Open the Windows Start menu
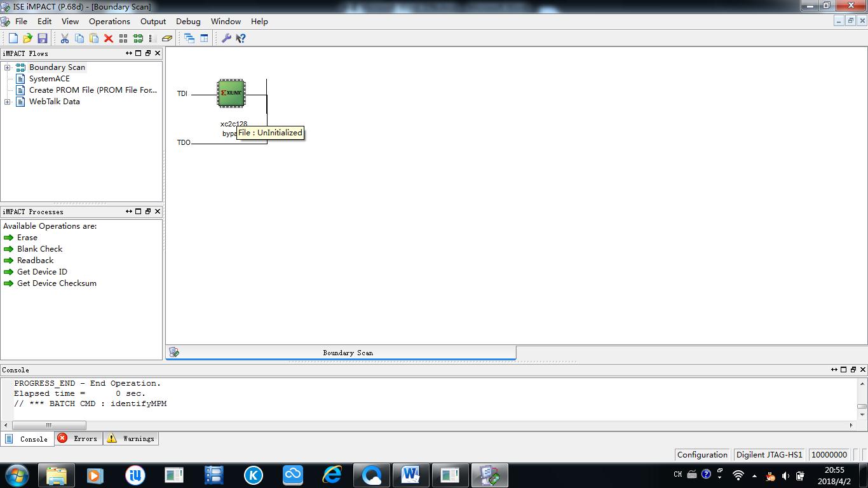 tap(17, 475)
